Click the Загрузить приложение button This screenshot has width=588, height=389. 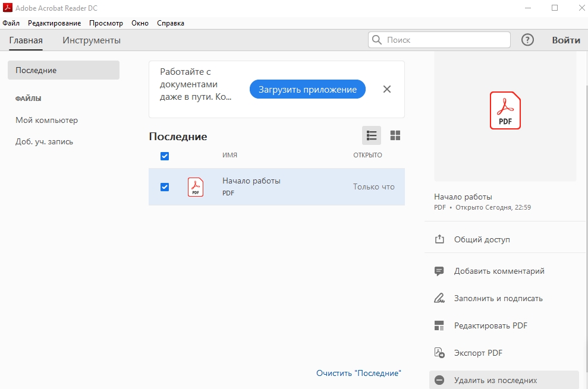tap(307, 89)
